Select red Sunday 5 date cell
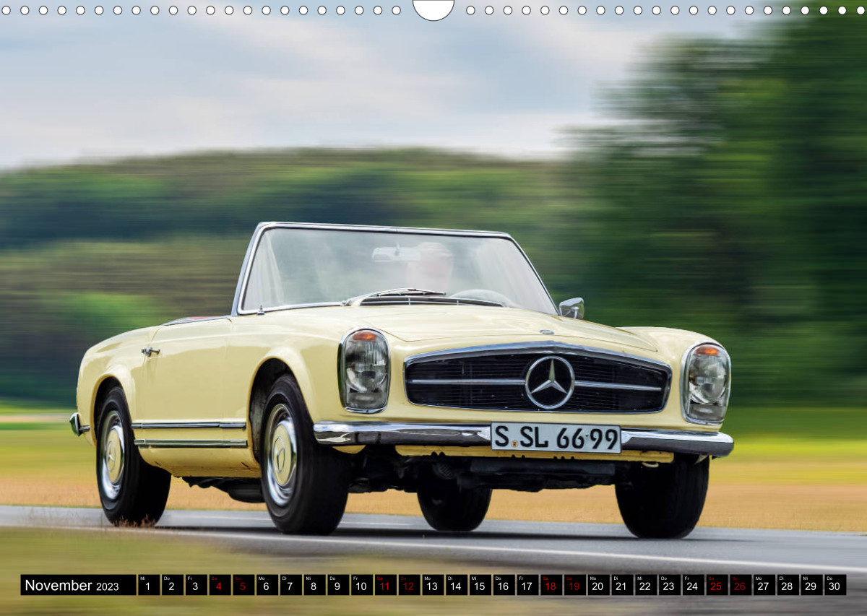Image resolution: width=867 pixels, height=616 pixels. 243,585
